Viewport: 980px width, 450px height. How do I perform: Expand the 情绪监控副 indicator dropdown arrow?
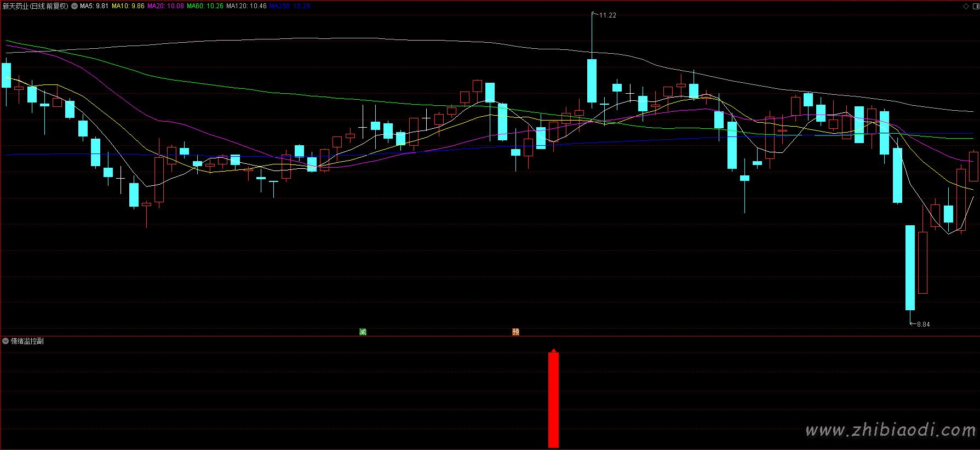coord(5,341)
